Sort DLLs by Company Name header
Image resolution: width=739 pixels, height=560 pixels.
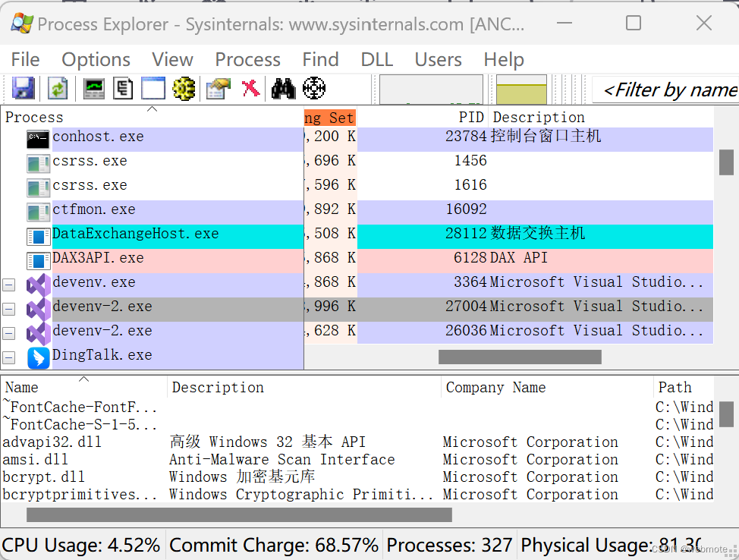coord(547,388)
